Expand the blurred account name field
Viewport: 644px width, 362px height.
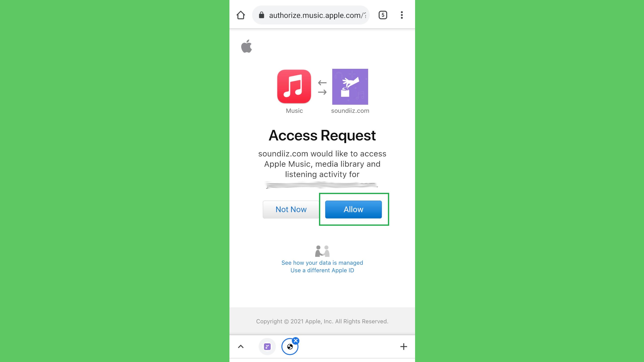pos(322,185)
